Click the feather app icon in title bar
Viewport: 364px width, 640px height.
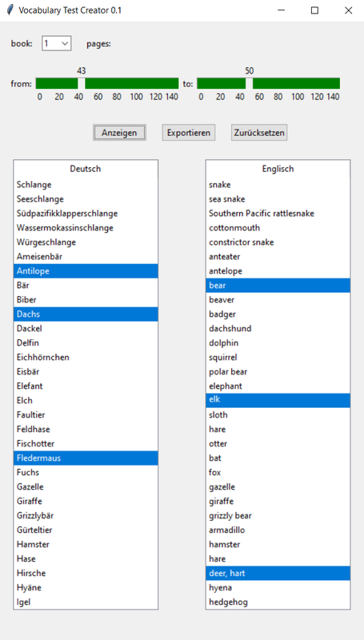pyautogui.click(x=10, y=10)
